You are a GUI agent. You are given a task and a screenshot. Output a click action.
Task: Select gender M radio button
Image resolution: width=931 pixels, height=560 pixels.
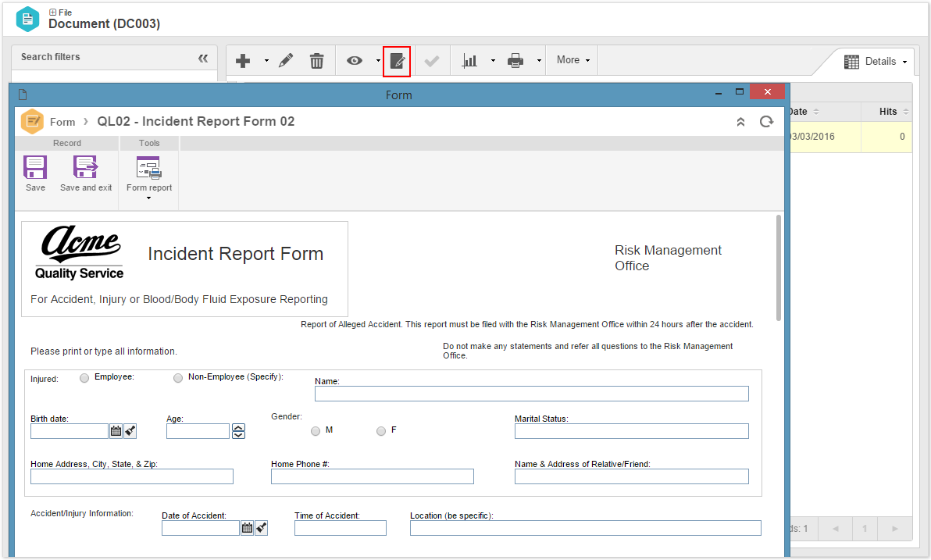click(316, 431)
